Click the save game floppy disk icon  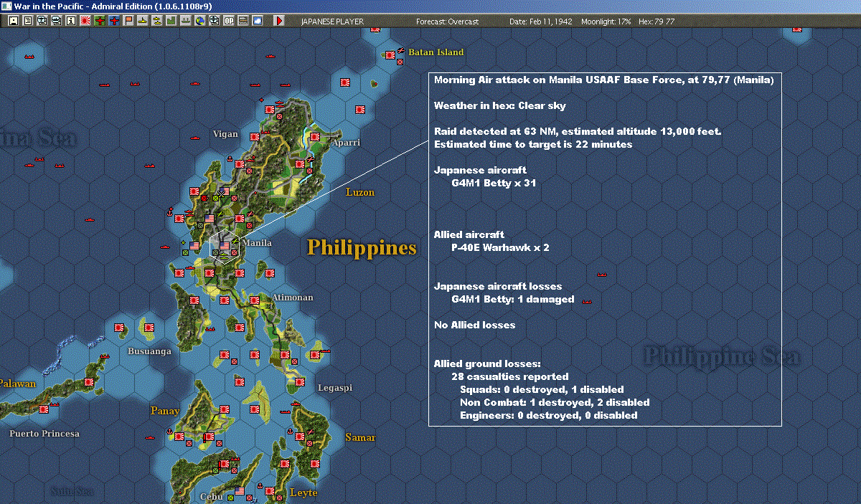[13, 21]
